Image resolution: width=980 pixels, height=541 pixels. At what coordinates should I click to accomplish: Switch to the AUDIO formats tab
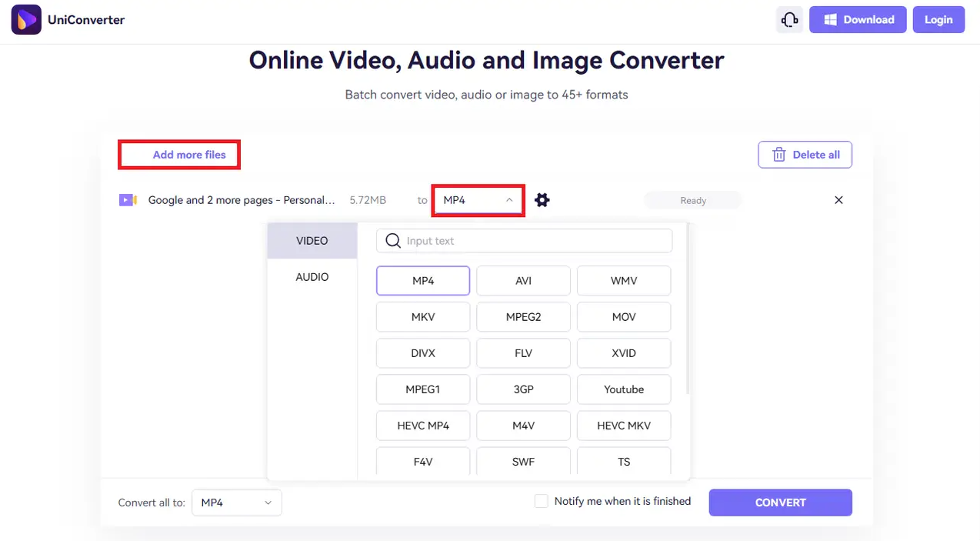click(312, 277)
